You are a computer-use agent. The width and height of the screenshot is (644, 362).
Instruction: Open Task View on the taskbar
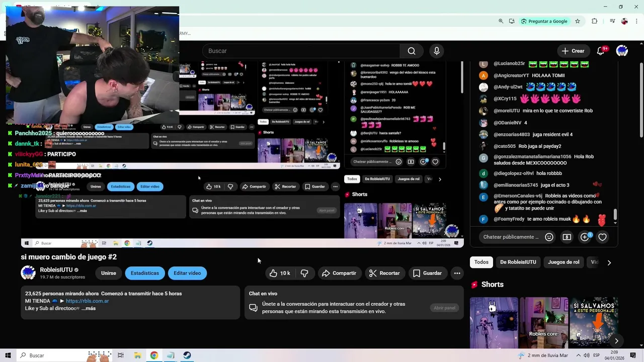121,355
